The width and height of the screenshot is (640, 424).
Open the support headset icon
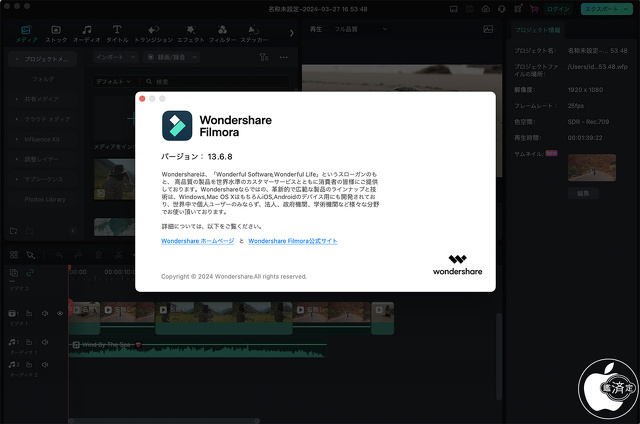(x=502, y=9)
